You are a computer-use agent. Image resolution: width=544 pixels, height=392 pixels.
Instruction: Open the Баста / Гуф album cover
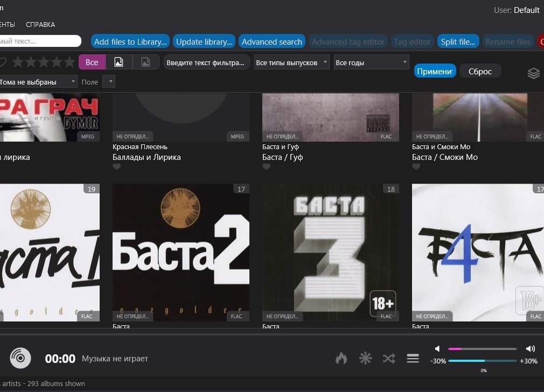(x=331, y=117)
